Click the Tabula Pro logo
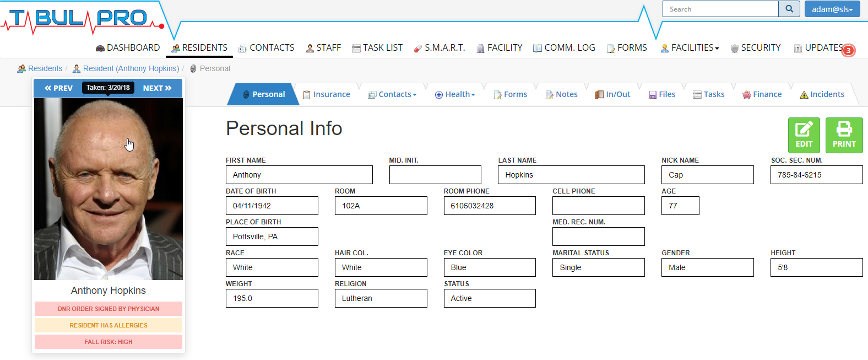Image resolution: width=868 pixels, height=360 pixels. 83,19
